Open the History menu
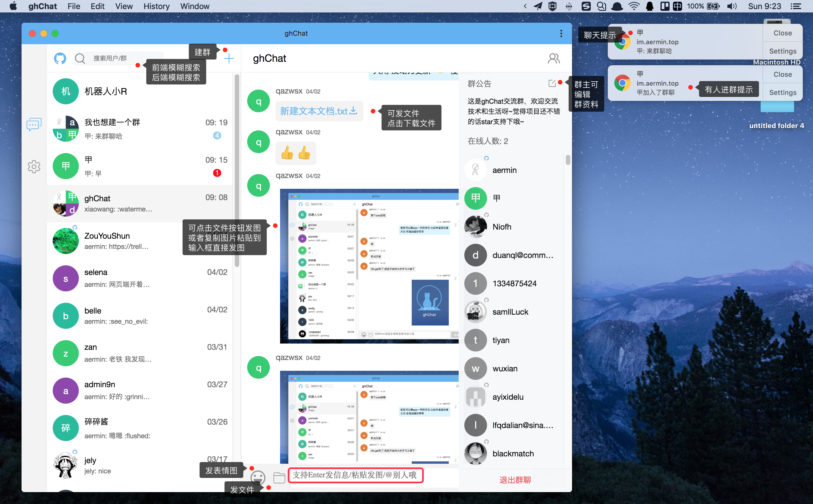This screenshot has width=813, height=504. (x=156, y=6)
